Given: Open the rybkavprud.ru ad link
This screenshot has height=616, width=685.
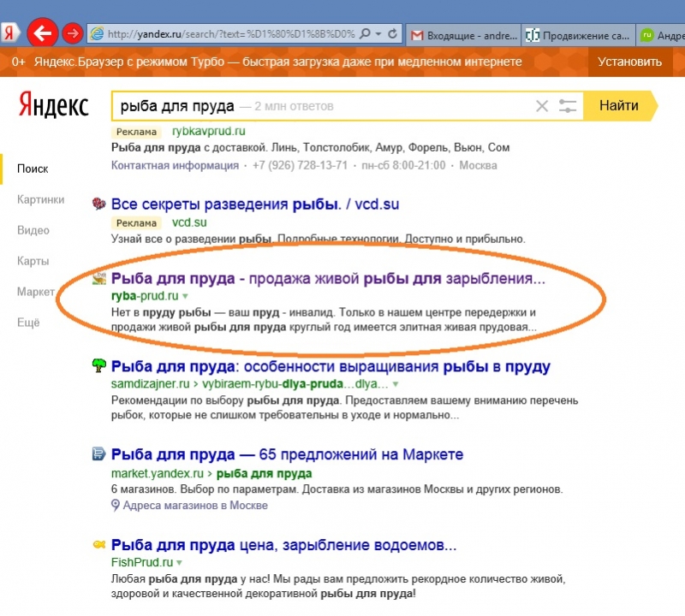Looking at the screenshot, I should point(208,131).
